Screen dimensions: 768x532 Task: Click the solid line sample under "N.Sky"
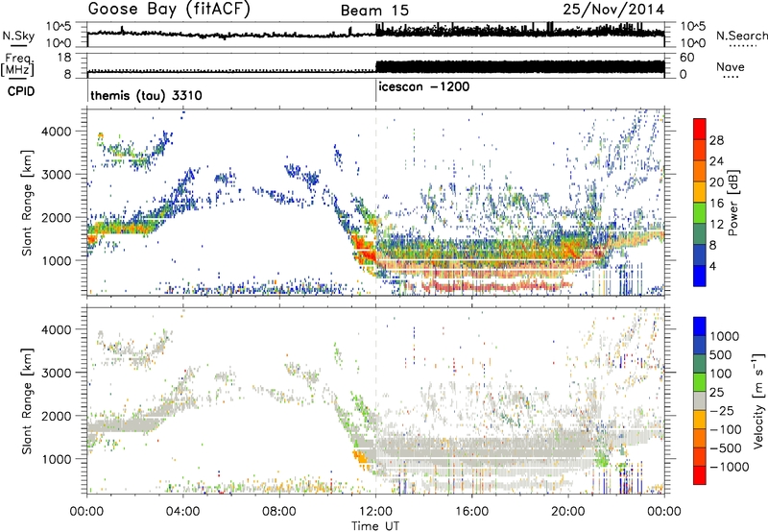point(18,45)
